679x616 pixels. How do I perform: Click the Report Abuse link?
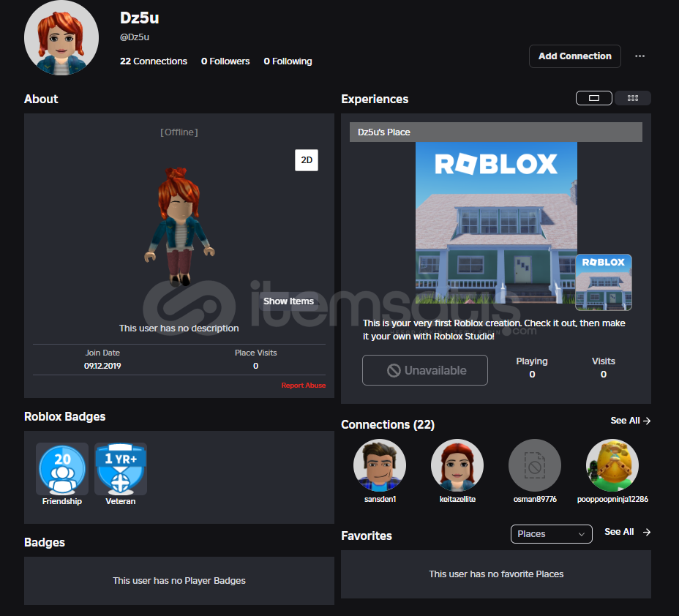pyautogui.click(x=303, y=386)
